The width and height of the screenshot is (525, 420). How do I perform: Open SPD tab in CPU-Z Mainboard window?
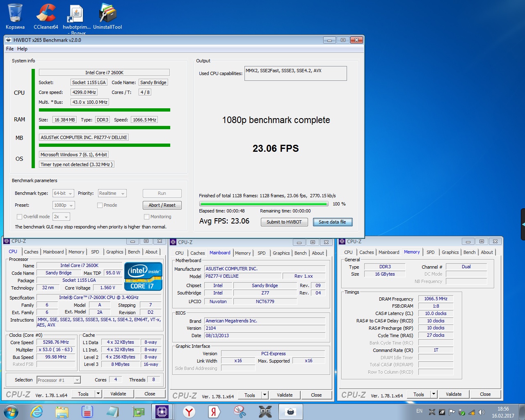[262, 253]
